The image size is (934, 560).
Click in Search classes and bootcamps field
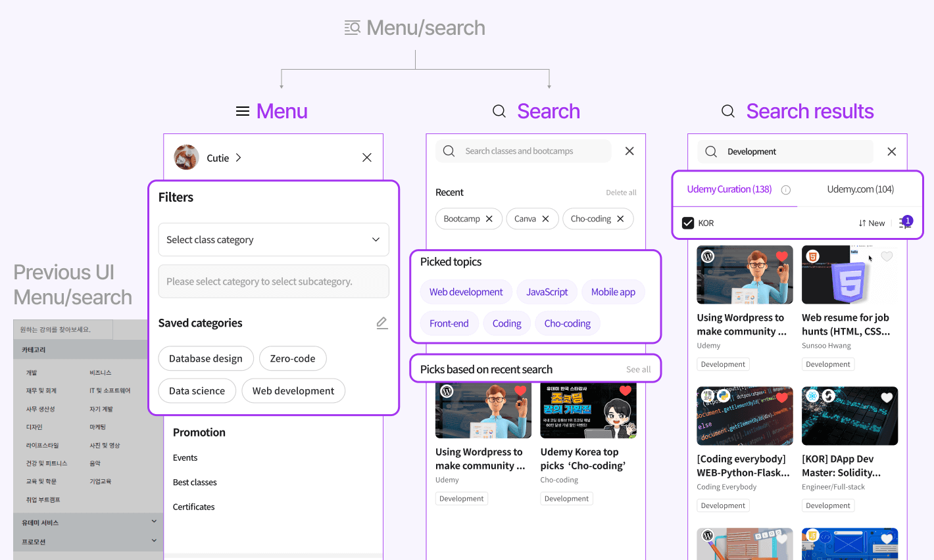point(524,151)
